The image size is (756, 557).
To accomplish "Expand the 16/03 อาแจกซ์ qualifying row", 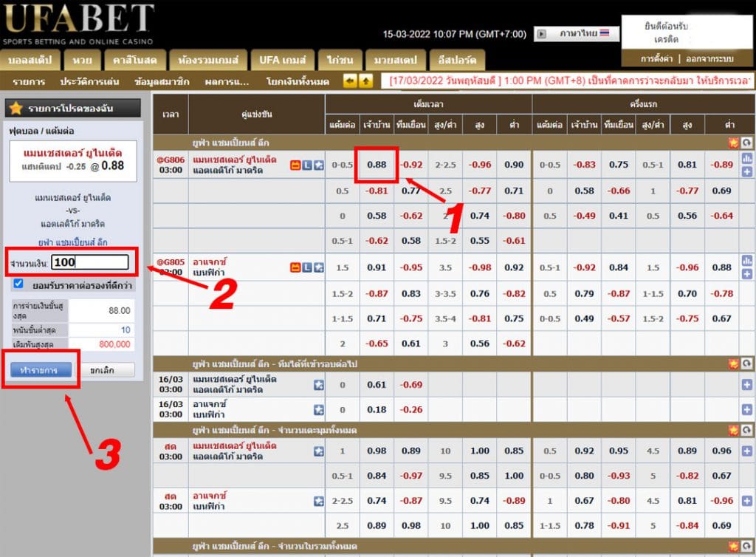I will point(747,410).
